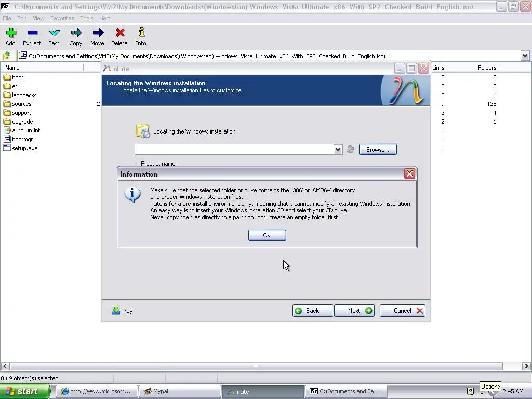The height and width of the screenshot is (399, 532).
Task: Click the nLite installation path field
Action: 234,149
